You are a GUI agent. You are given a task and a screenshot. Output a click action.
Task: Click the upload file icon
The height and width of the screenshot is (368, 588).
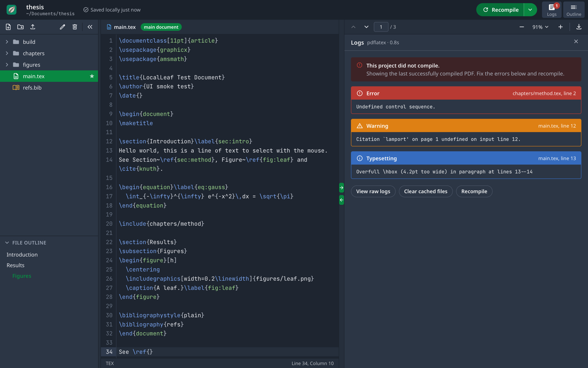click(33, 27)
